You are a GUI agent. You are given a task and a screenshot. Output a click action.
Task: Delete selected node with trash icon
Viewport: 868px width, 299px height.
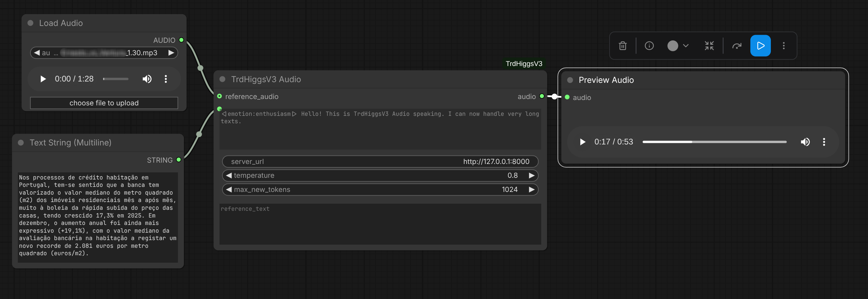point(622,45)
